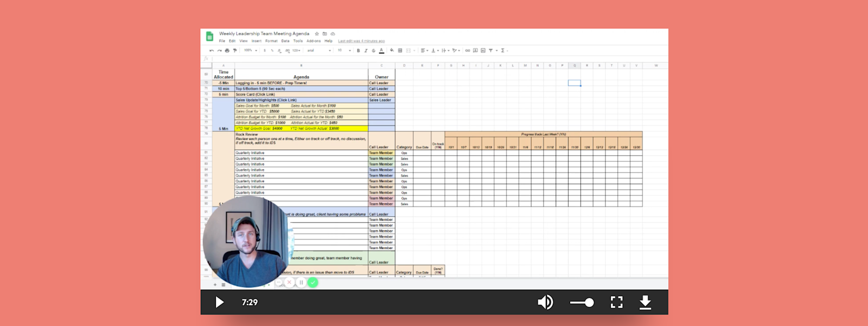Screen dimensions: 868x326
Task: Click the Print icon
Action: 227,51
